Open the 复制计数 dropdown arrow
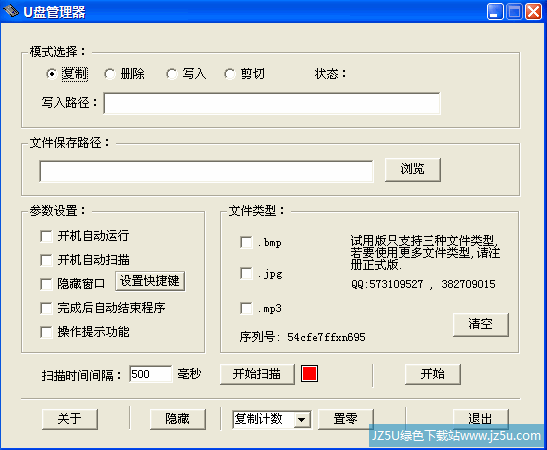Image resolution: width=547 pixels, height=450 pixels. tap(301, 420)
